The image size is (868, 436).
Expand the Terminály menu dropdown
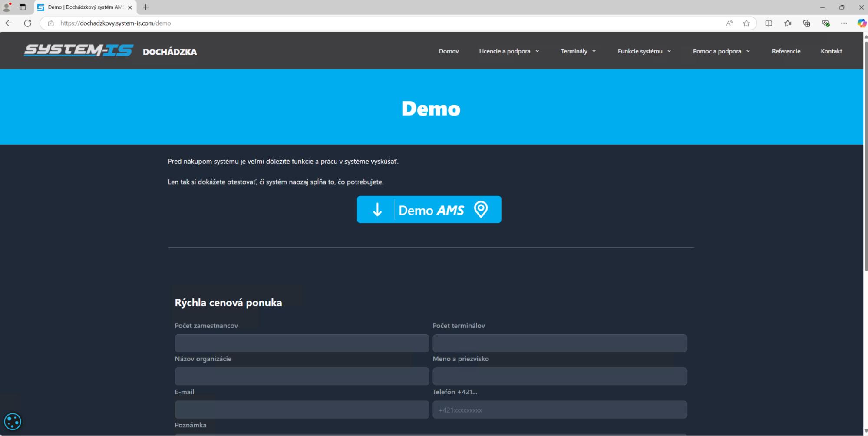(x=578, y=51)
